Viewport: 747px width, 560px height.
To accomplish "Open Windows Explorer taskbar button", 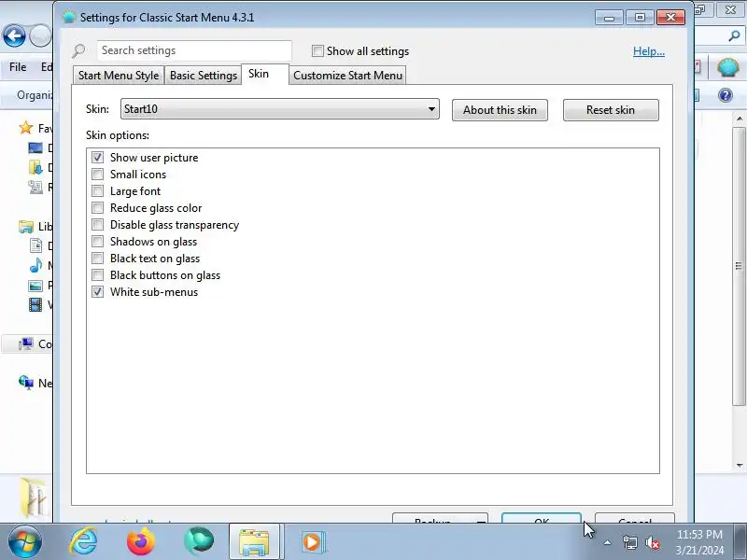I will [254, 541].
